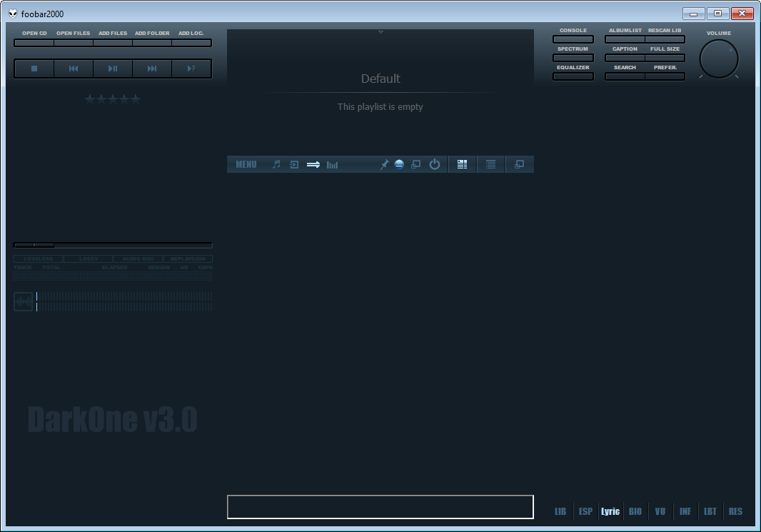Switch to the plain list view icon

490,164
